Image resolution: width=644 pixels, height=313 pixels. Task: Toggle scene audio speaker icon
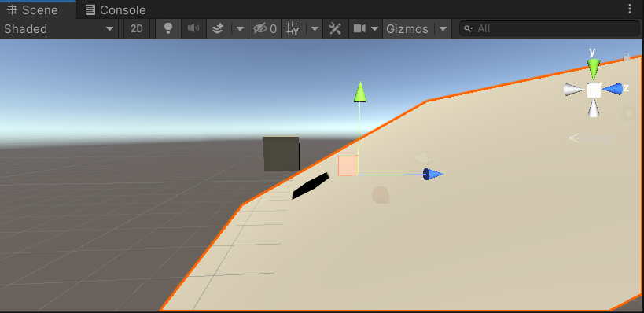pyautogui.click(x=193, y=29)
